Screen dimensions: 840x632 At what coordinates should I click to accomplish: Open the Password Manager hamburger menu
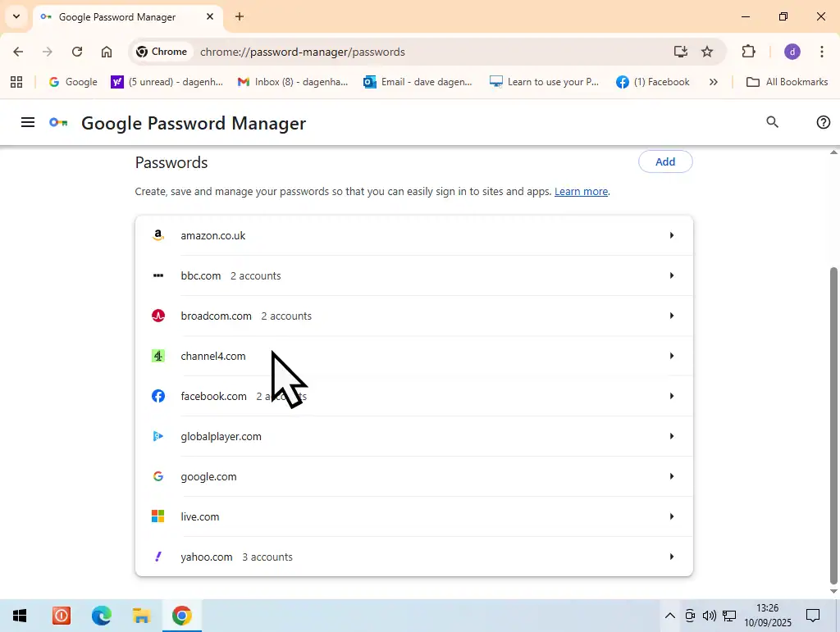[28, 123]
